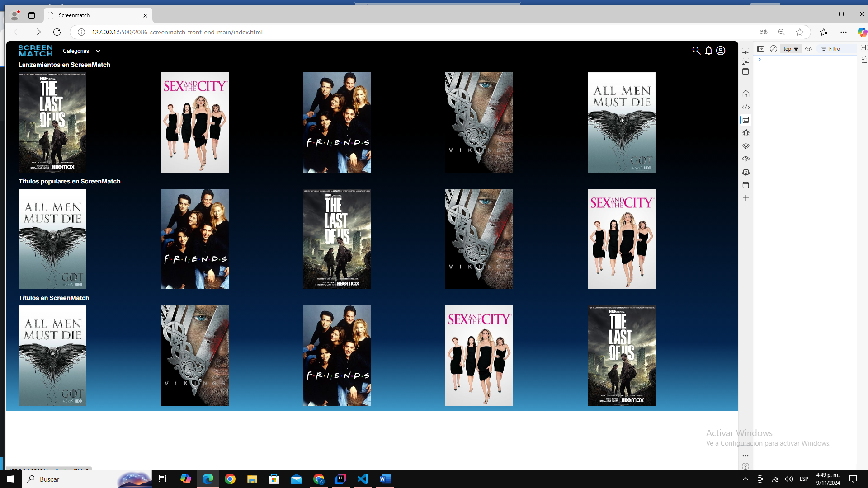Select Game of Thrones poster in Lanzamientos
Image resolution: width=868 pixels, height=488 pixels.
pos(622,122)
